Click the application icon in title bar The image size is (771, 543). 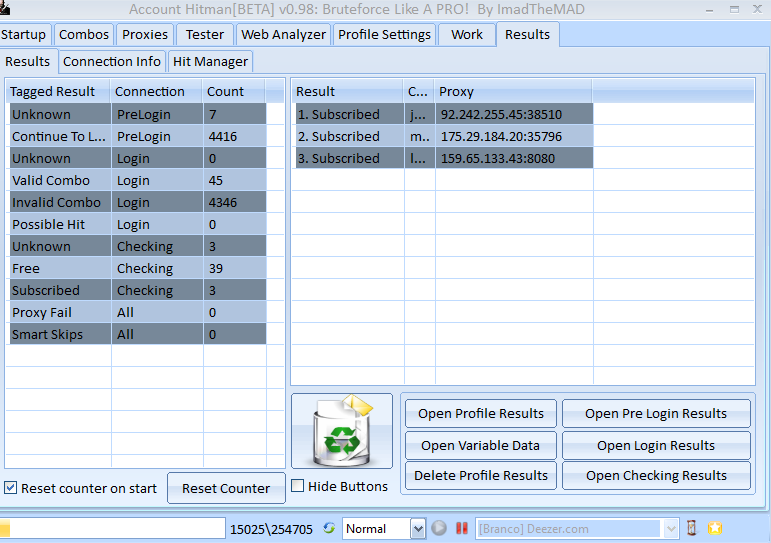[x=5, y=8]
